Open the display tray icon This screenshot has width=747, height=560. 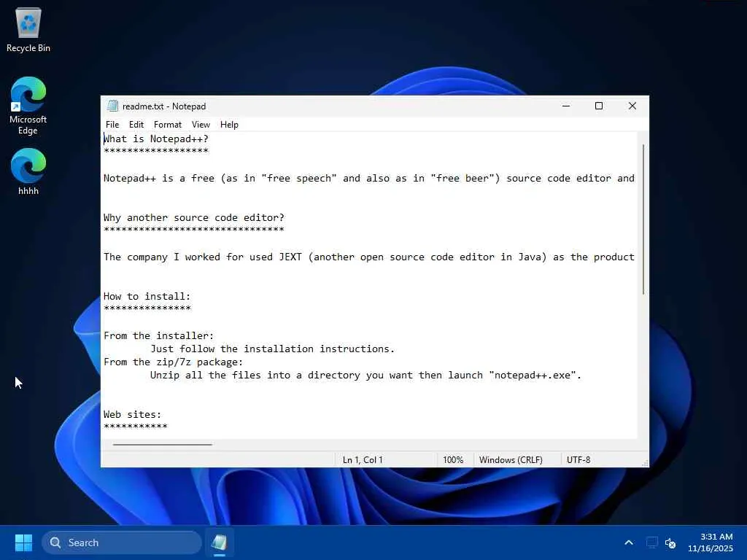coord(651,542)
